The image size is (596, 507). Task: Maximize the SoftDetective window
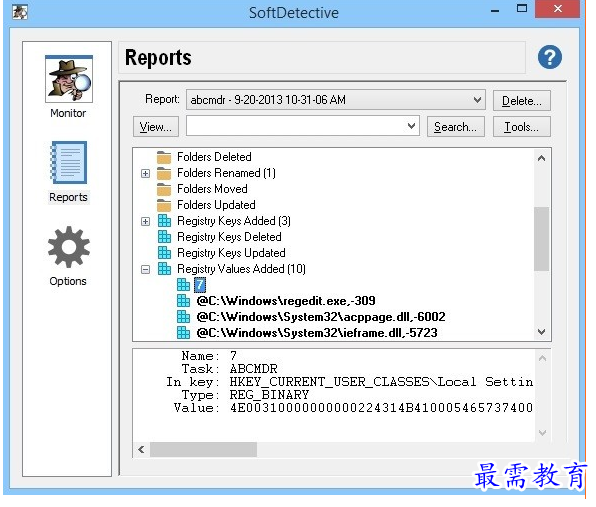click(x=522, y=8)
